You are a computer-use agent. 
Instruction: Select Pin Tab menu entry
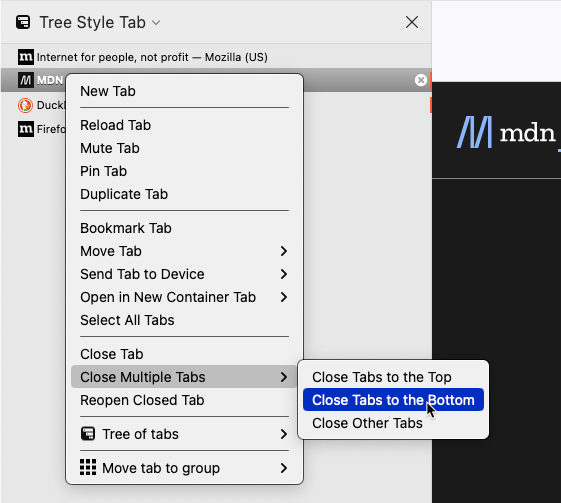pyautogui.click(x=184, y=171)
